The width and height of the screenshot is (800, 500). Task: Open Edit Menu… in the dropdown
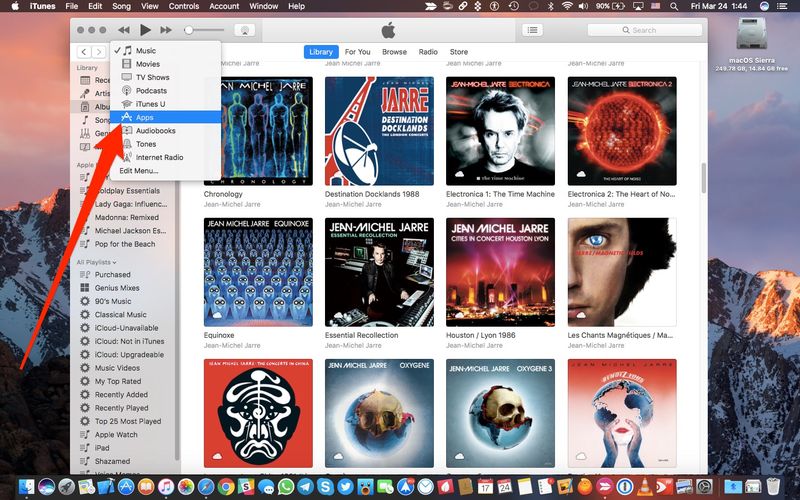click(x=166, y=170)
